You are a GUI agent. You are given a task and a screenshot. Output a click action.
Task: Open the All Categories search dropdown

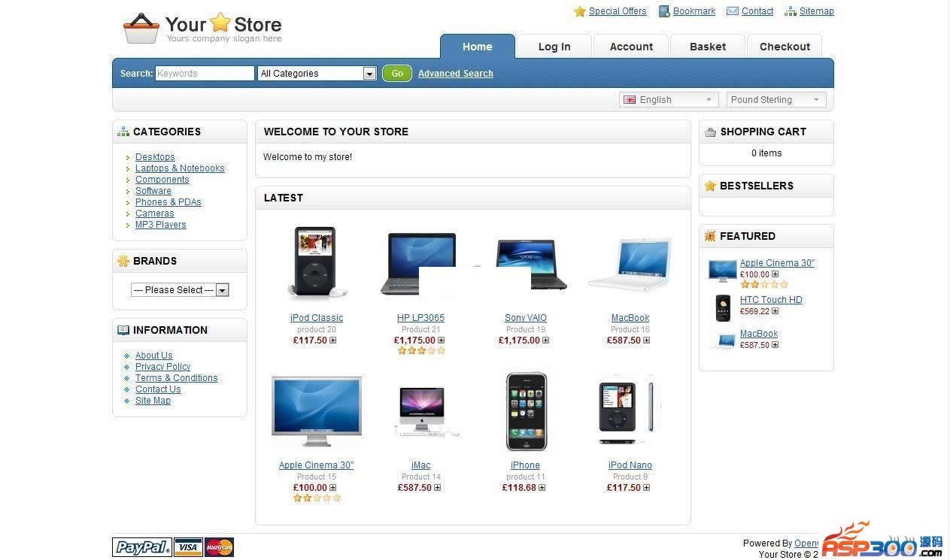(317, 73)
